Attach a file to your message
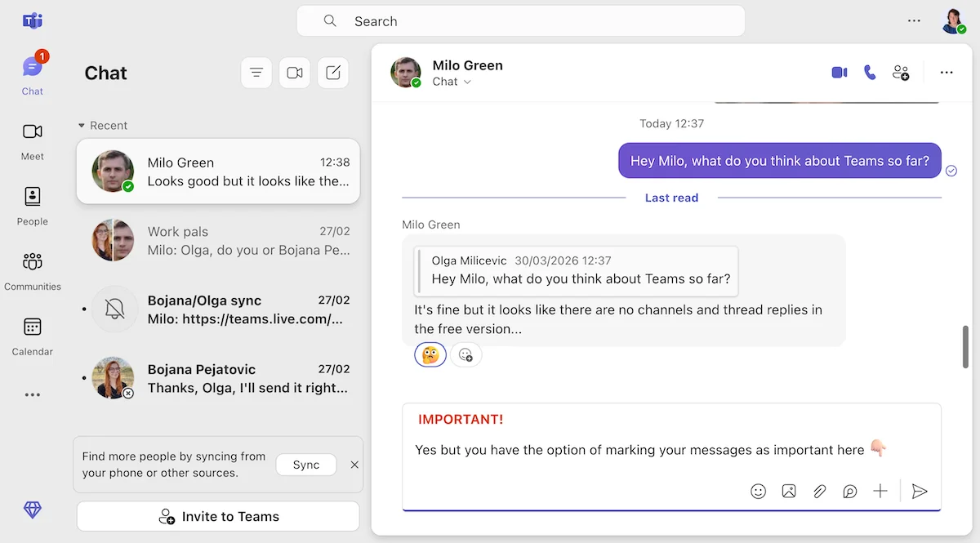Screen dimensions: 980x543 [x=819, y=491]
